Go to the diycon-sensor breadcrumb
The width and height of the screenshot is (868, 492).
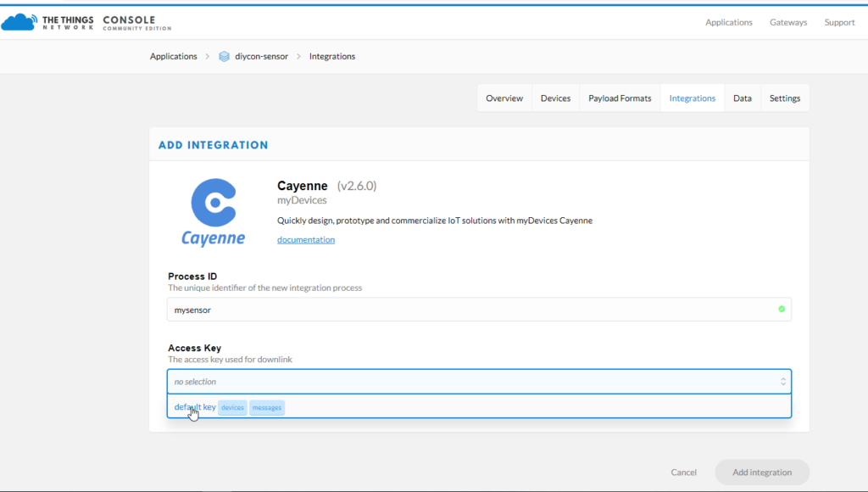point(261,56)
